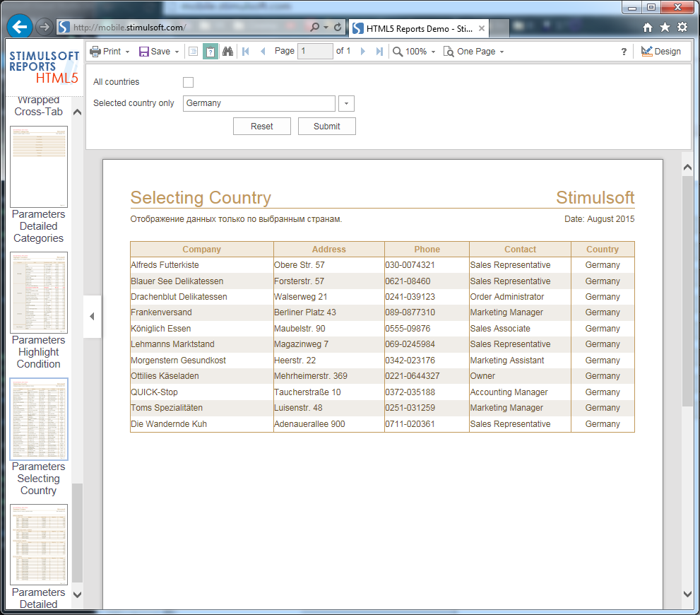The image size is (700, 615).
Task: Click the Parameters Detailed Categories label
Action: pos(38,226)
